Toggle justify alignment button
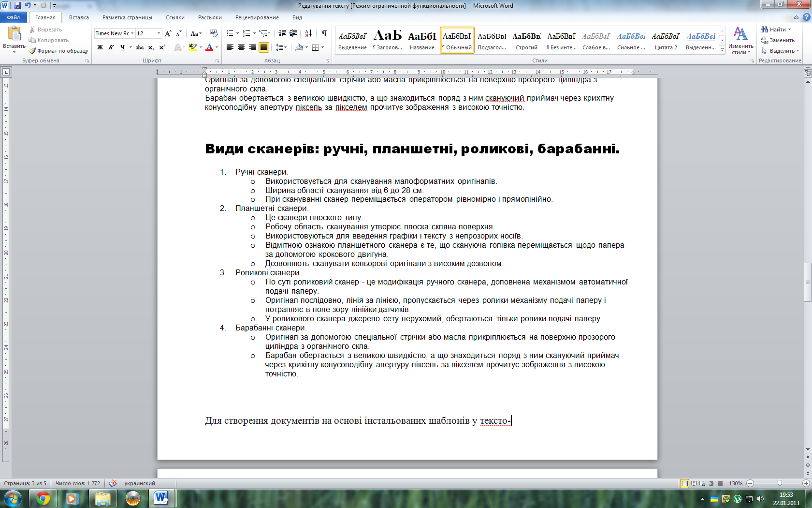The height and width of the screenshot is (508, 812). (264, 47)
